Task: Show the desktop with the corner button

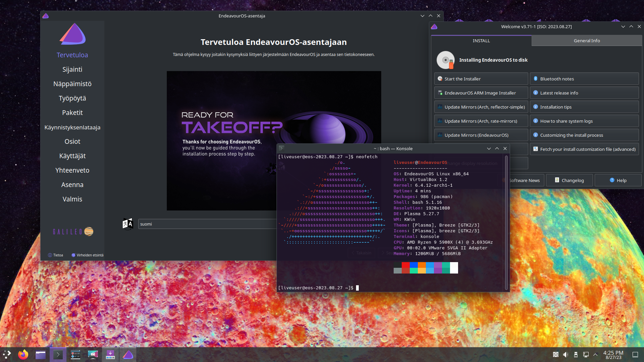Action: click(x=635, y=355)
